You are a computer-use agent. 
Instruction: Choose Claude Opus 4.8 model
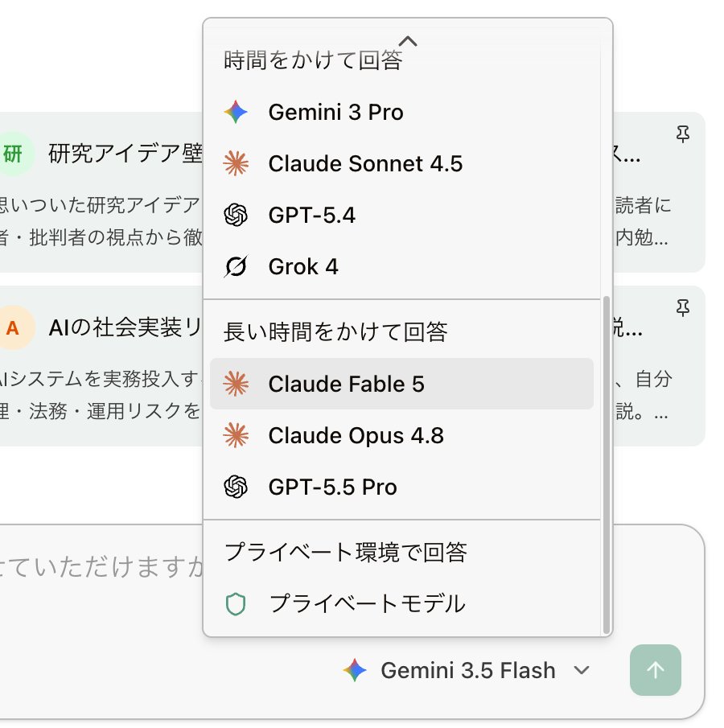click(x=401, y=435)
